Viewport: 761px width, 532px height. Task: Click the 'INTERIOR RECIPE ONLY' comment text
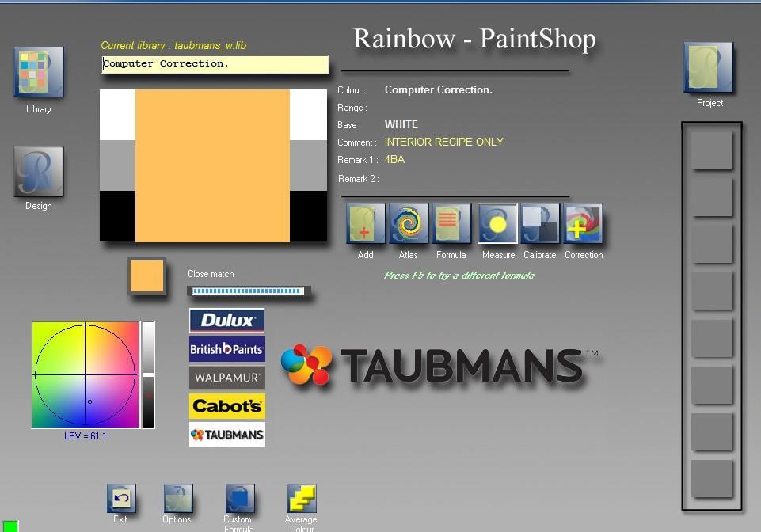pos(444,142)
